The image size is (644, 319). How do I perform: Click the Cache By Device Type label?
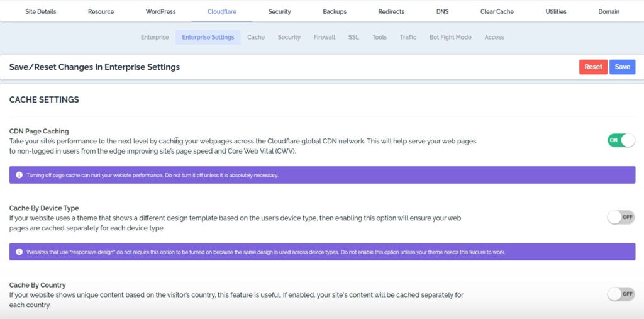44,208
